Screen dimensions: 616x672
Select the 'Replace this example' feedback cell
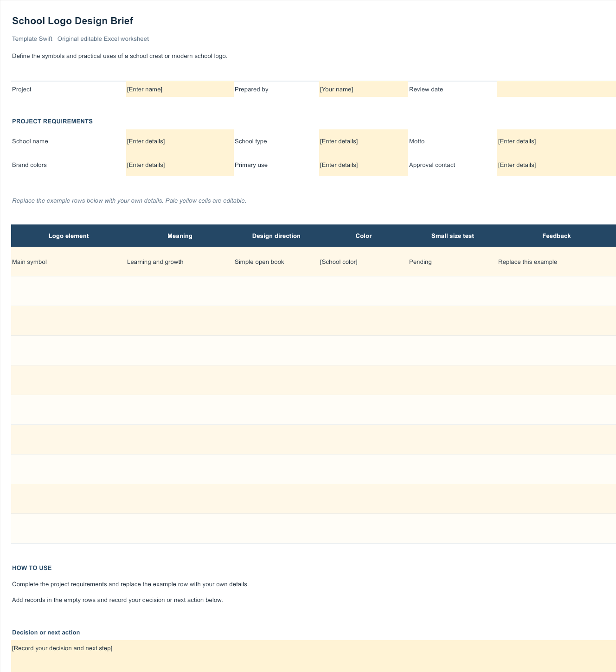pyautogui.click(x=557, y=262)
